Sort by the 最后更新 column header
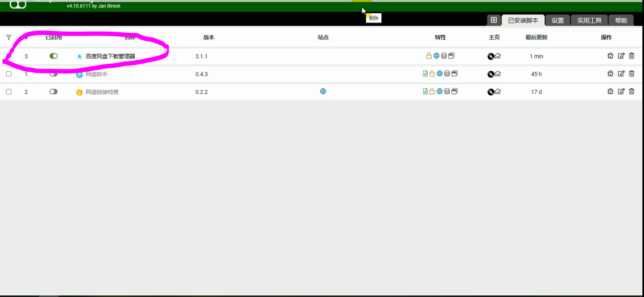 pyautogui.click(x=536, y=37)
